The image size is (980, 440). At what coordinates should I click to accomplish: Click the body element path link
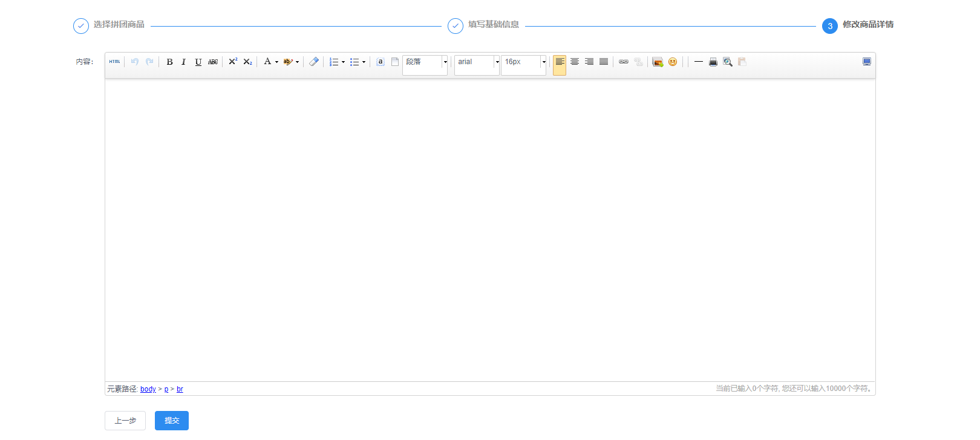tap(148, 389)
